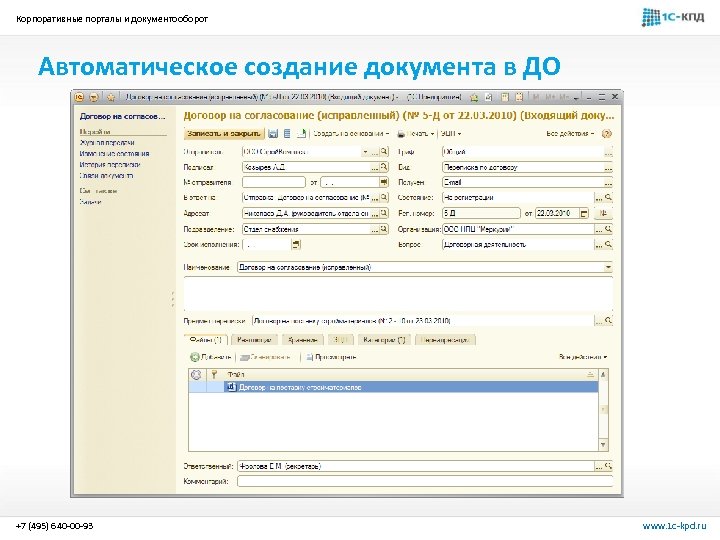Open the calendar icon in the title bar

click(x=519, y=97)
